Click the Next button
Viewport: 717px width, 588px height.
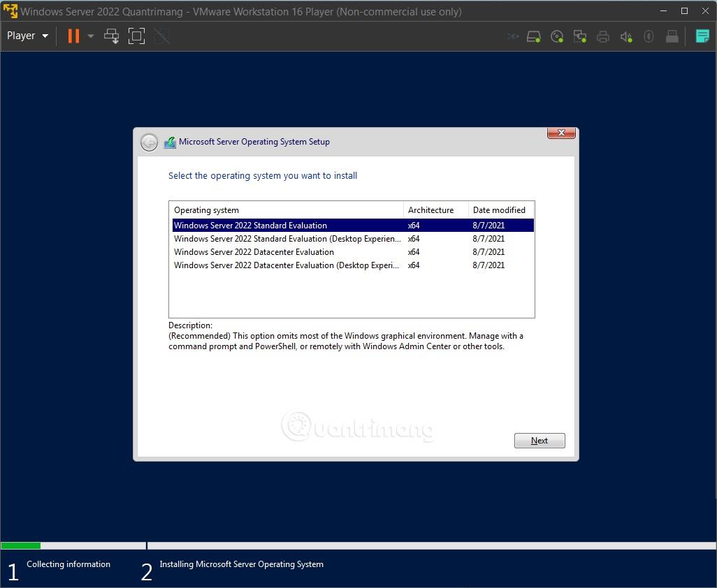[539, 441]
